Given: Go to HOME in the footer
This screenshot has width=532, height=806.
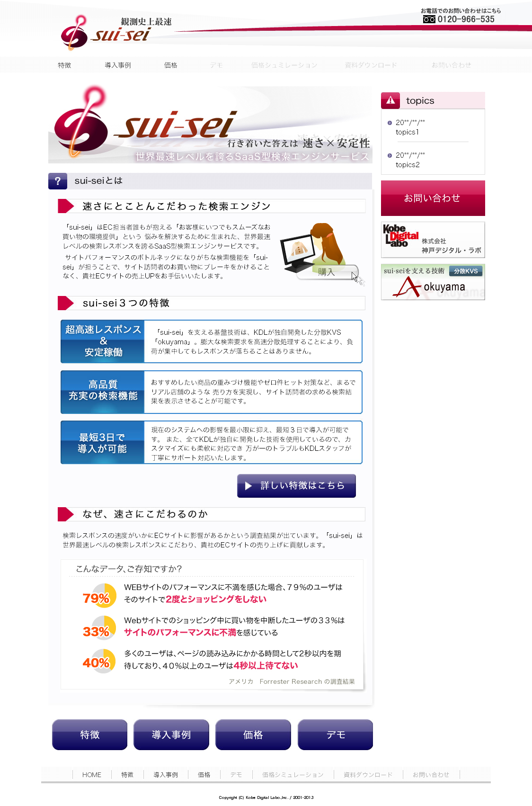Looking at the screenshot, I should [92, 775].
